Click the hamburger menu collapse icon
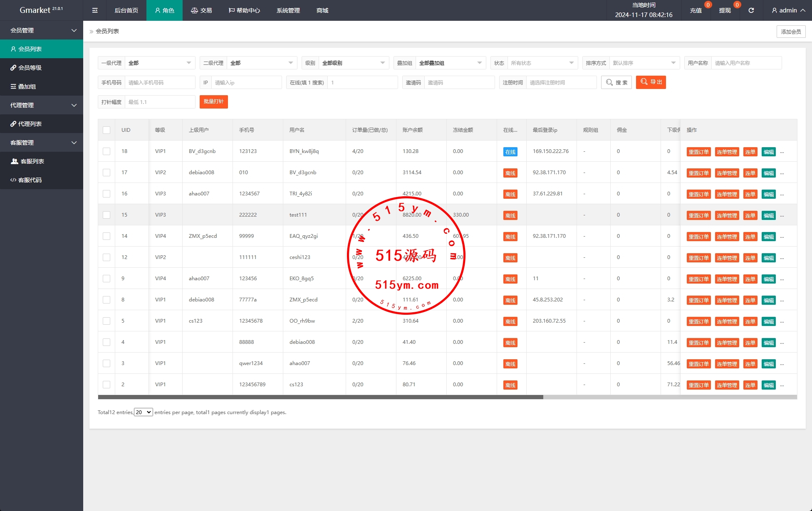The image size is (812, 511). click(95, 10)
